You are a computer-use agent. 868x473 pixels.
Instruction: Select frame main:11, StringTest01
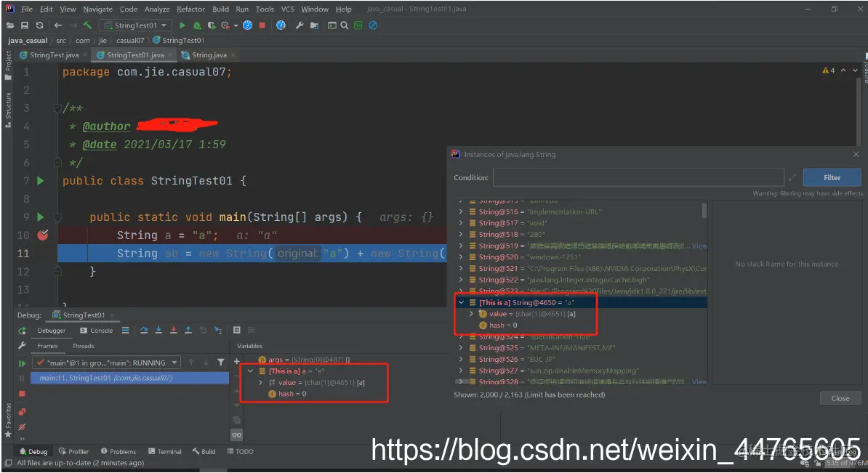(129, 378)
